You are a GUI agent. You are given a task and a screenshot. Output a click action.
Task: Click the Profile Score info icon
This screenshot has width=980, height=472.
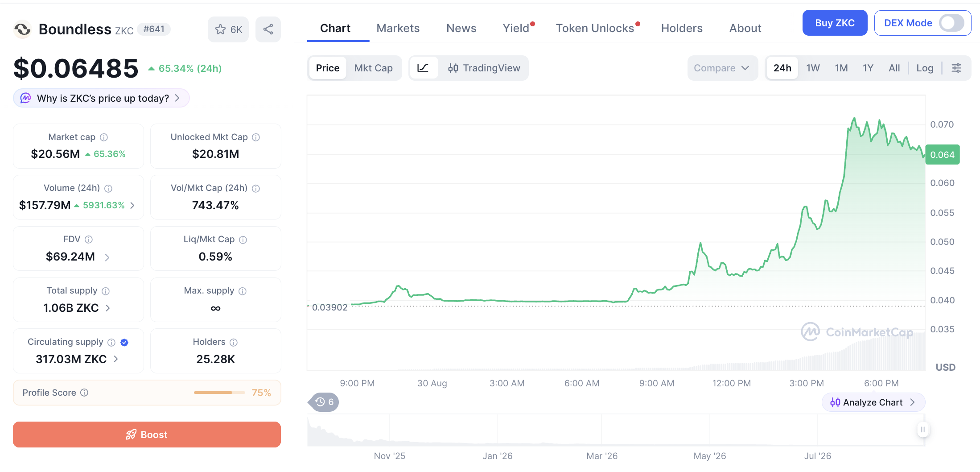(84, 393)
